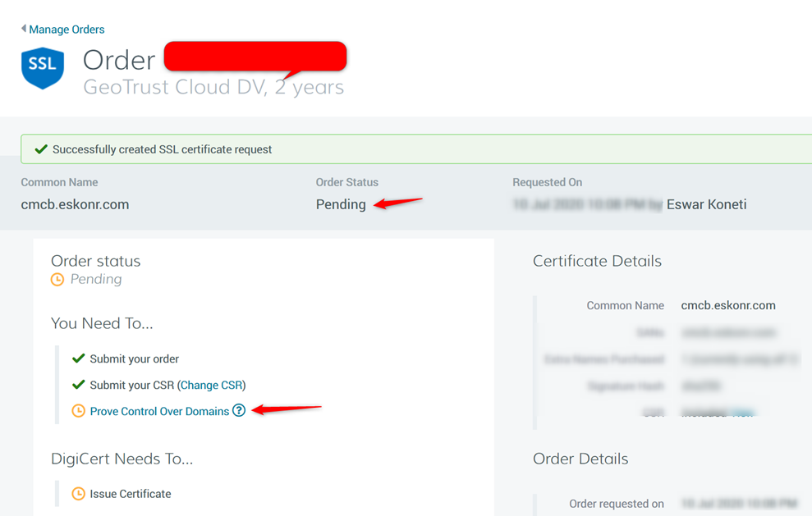Click the checkmark next to Submit your order
The width and height of the screenshot is (812, 516).
tap(79, 358)
